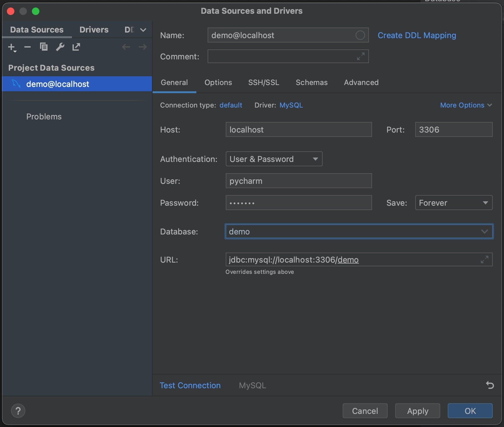This screenshot has height=427, width=504.
Task: Expand the Database demo combo box
Action: (x=484, y=231)
